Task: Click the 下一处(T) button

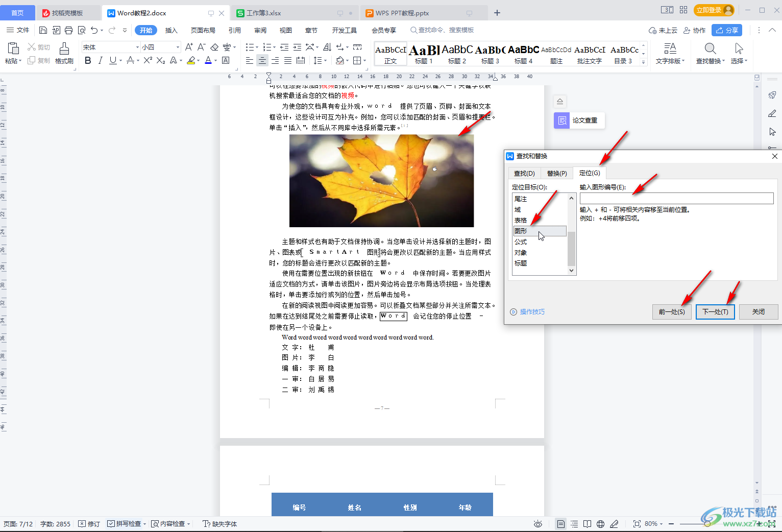Action: (715, 312)
